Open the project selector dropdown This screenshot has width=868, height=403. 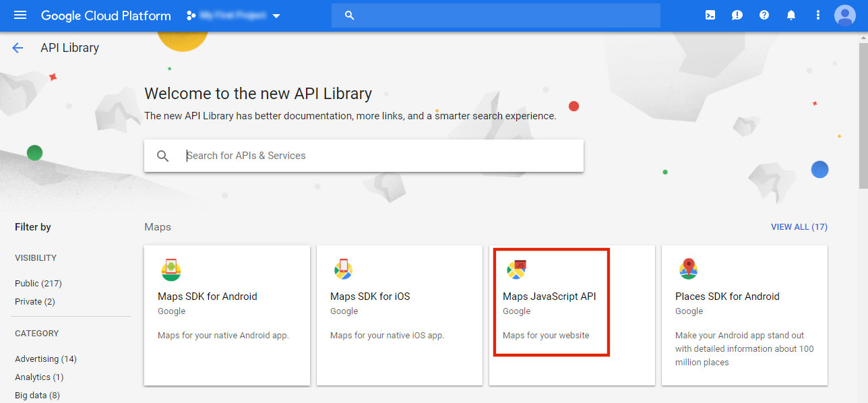click(x=234, y=15)
